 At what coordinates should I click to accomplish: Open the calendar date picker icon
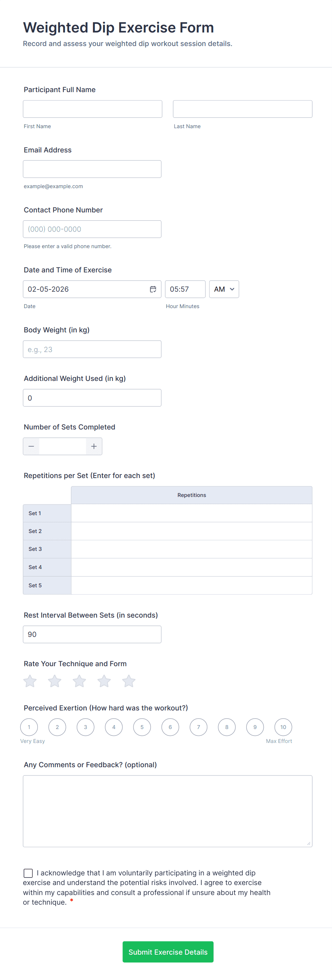[x=153, y=289]
